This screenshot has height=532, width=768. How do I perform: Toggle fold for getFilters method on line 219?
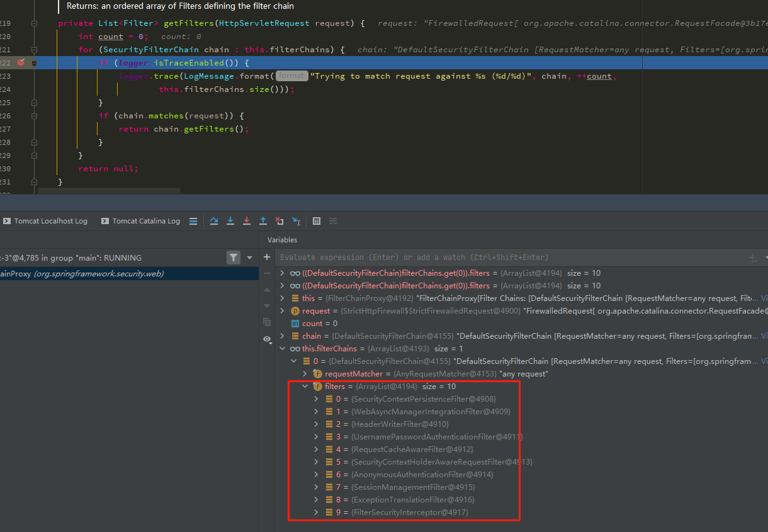pyautogui.click(x=34, y=23)
